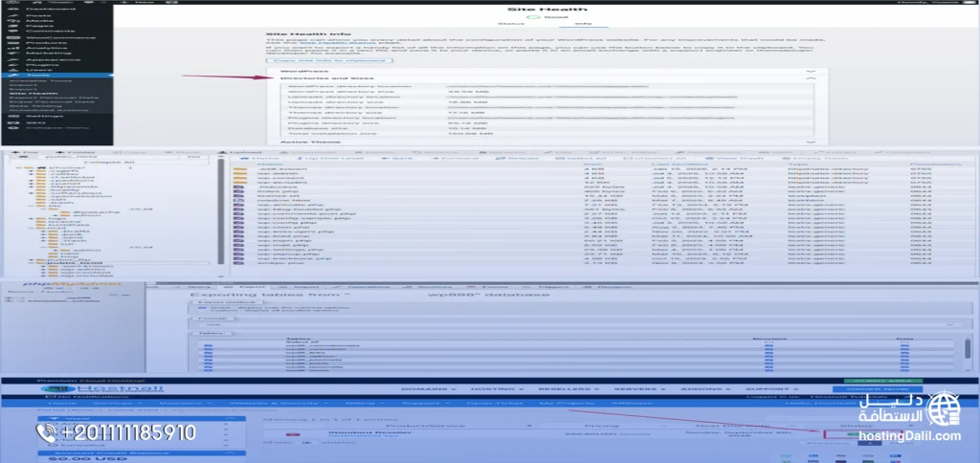Open Settings in the WordPress sidebar

44,116
